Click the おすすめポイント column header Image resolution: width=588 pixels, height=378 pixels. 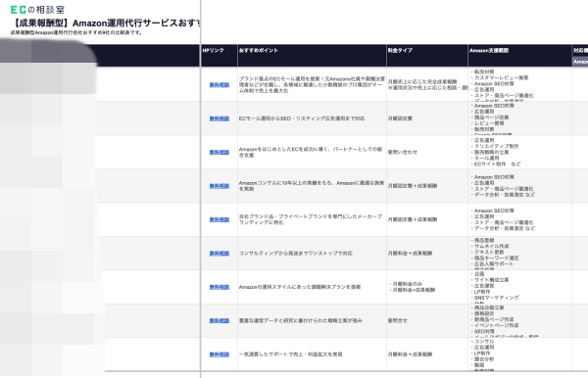point(259,50)
